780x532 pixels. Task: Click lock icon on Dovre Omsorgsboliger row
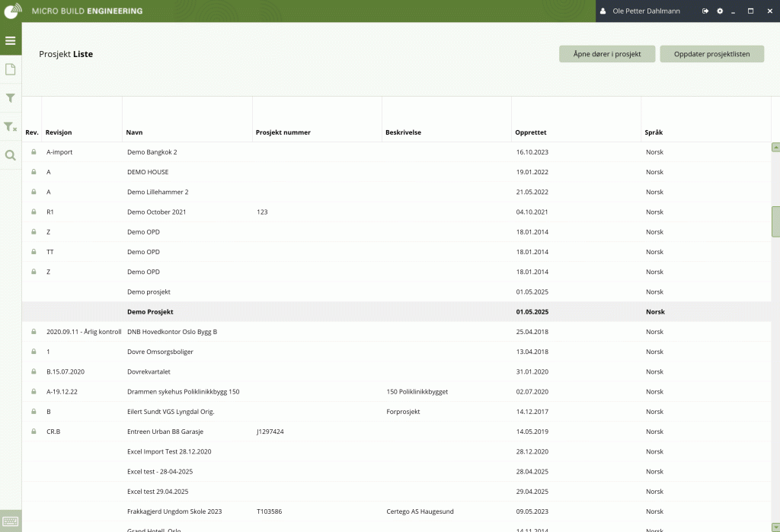pyautogui.click(x=34, y=351)
